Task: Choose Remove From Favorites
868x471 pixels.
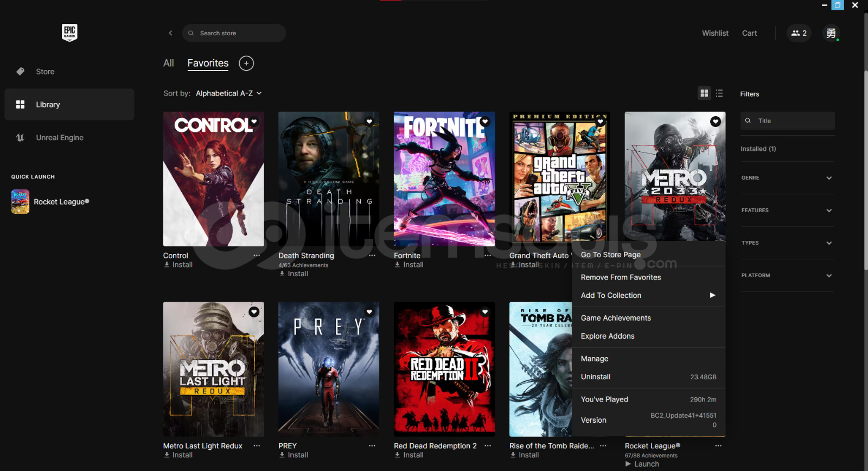Action: pos(649,277)
